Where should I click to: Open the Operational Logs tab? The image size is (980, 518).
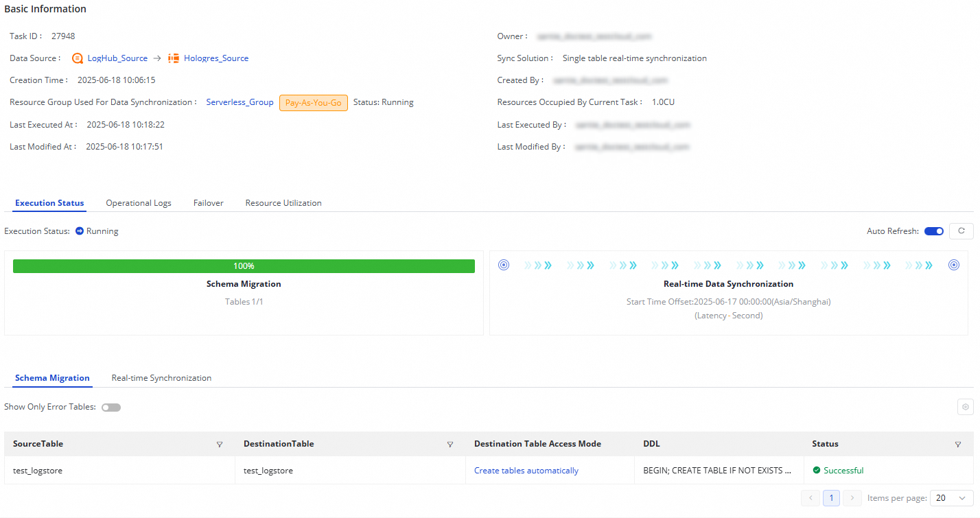(139, 203)
